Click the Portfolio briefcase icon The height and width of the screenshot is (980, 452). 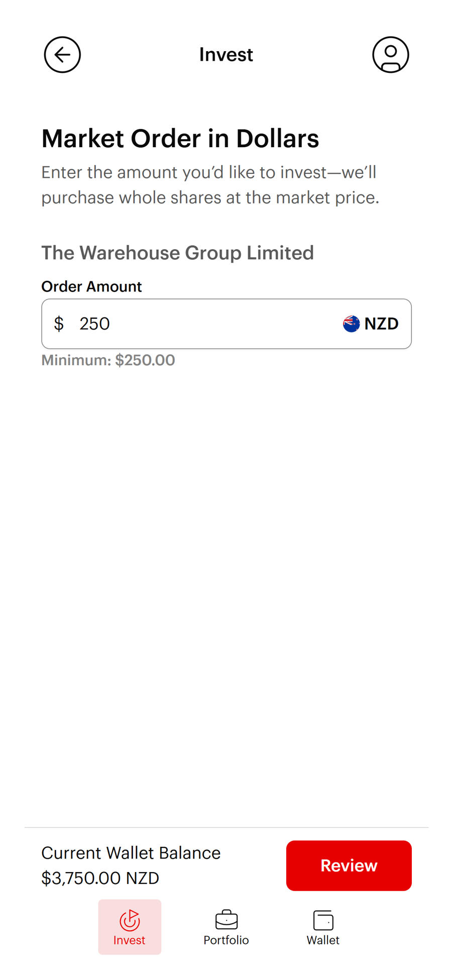pyautogui.click(x=226, y=918)
